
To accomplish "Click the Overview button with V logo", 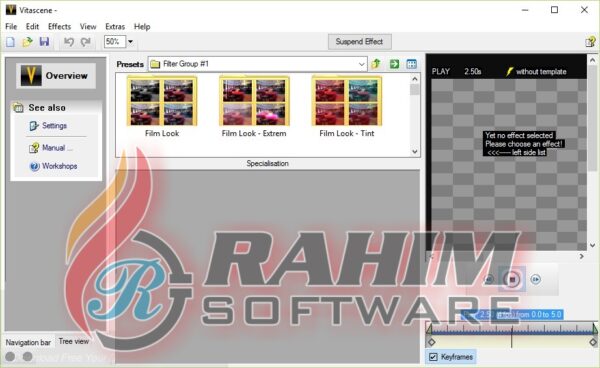I will [56, 75].
